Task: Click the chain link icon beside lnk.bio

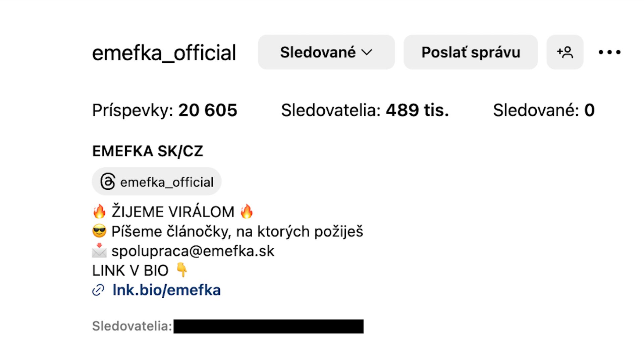Action: point(98,290)
